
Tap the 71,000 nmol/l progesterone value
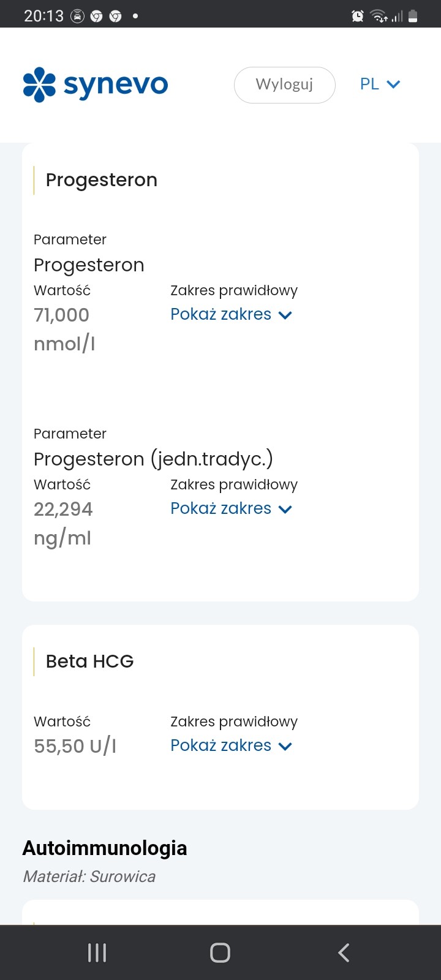pyautogui.click(x=61, y=315)
